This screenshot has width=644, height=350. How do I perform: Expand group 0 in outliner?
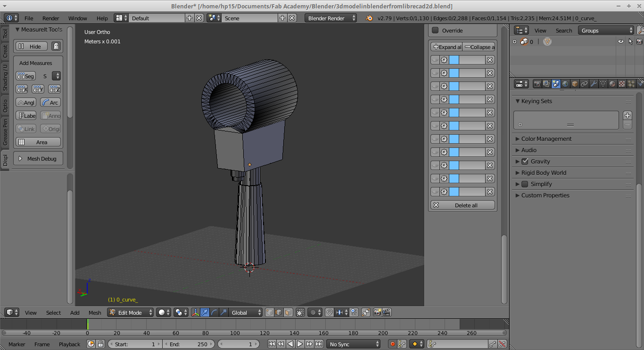point(515,41)
